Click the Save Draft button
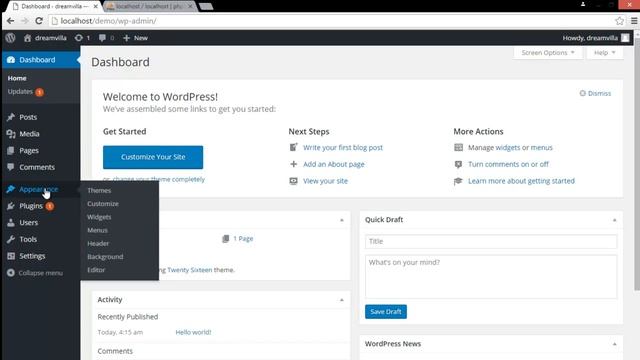 pos(386,312)
